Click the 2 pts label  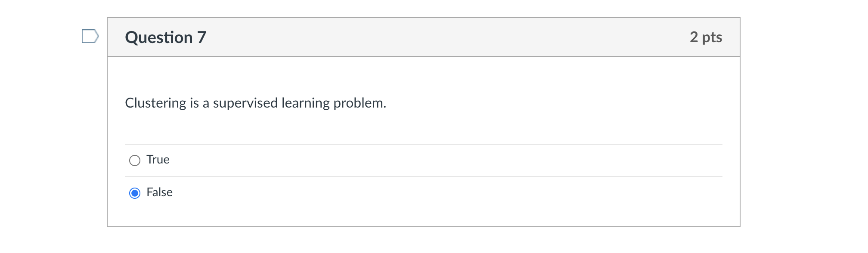tap(707, 37)
